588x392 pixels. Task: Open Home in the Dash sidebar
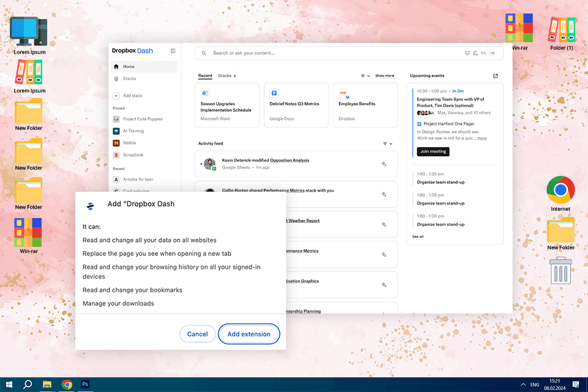tap(144, 66)
